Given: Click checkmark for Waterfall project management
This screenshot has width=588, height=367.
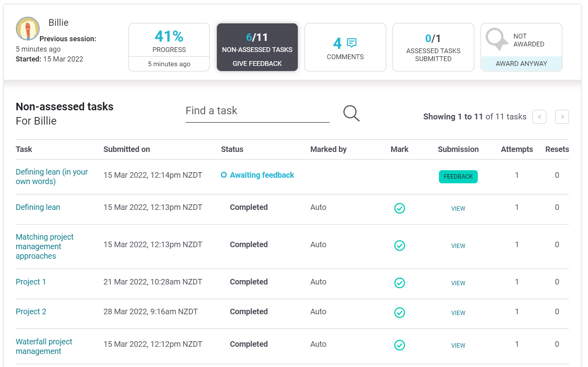Looking at the screenshot, I should (399, 345).
